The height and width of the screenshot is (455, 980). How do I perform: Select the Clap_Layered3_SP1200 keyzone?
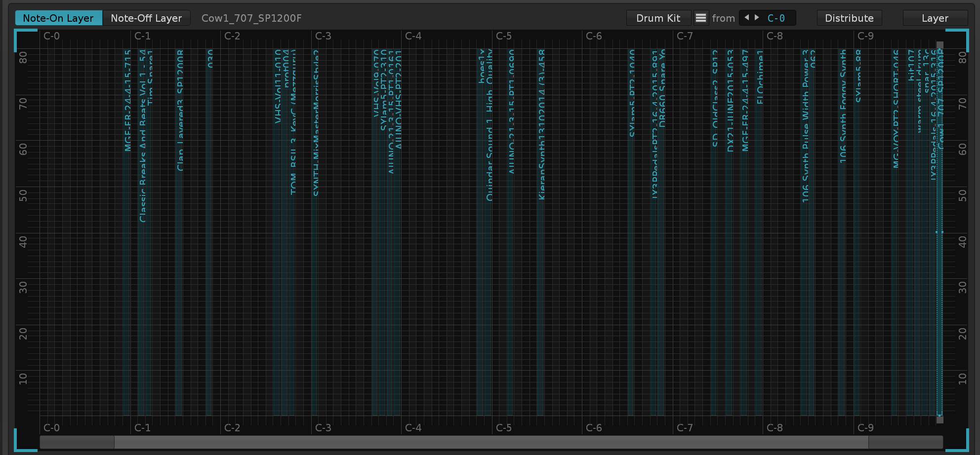180,296
